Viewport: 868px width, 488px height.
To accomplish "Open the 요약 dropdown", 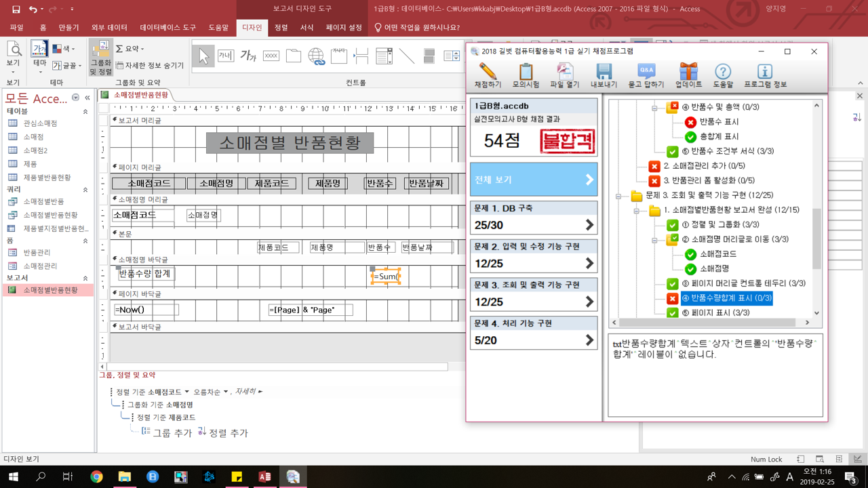I will click(x=130, y=49).
